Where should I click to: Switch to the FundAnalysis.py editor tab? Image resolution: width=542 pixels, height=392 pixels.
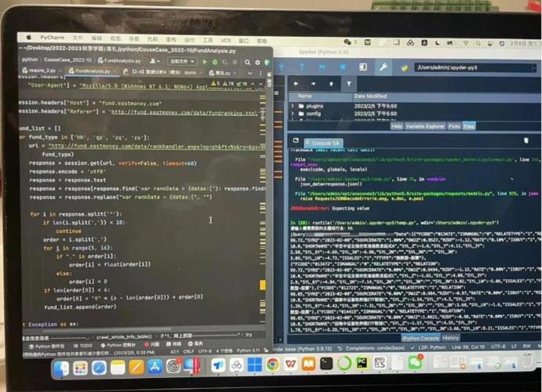(92, 71)
